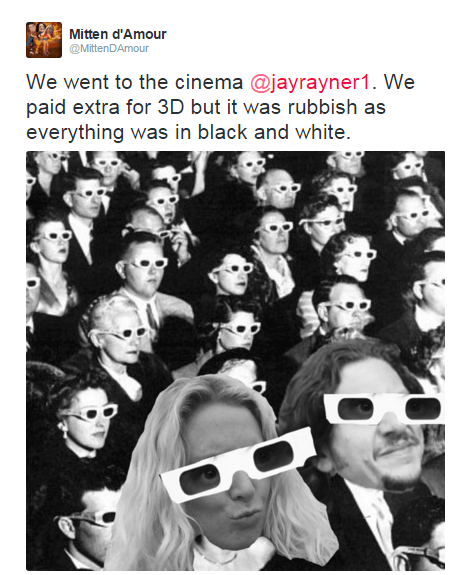Screen dimensions: 473x575
Task: Click the bearded man's white 3D glasses
Action: click(384, 409)
